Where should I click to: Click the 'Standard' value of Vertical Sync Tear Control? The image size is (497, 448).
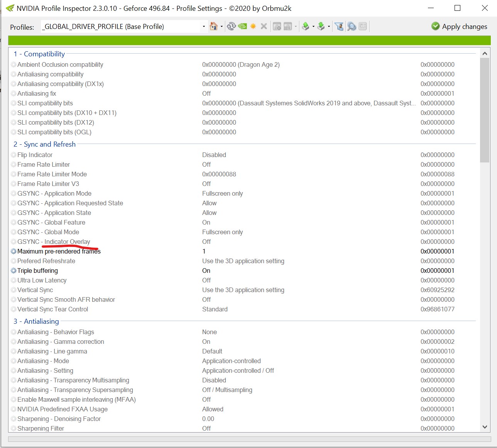point(215,309)
